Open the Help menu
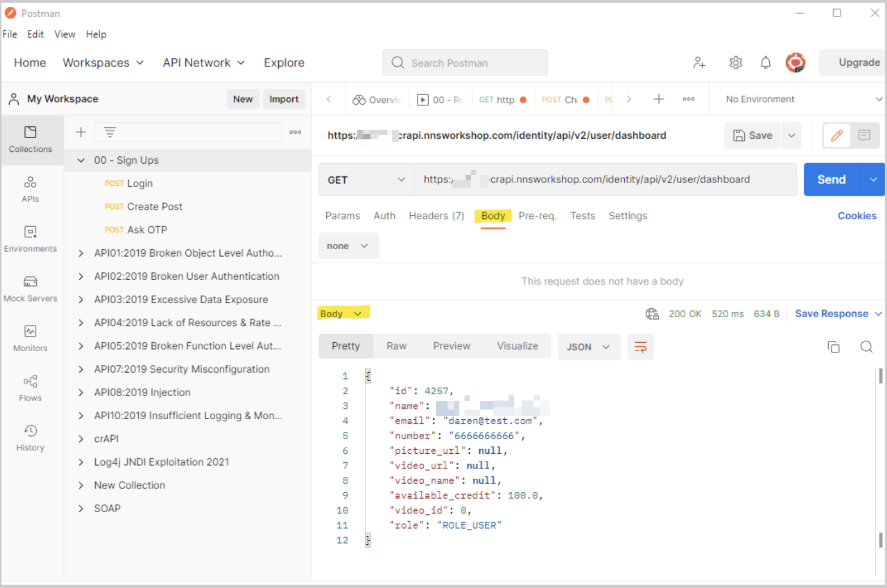This screenshot has width=887, height=588. tap(96, 34)
